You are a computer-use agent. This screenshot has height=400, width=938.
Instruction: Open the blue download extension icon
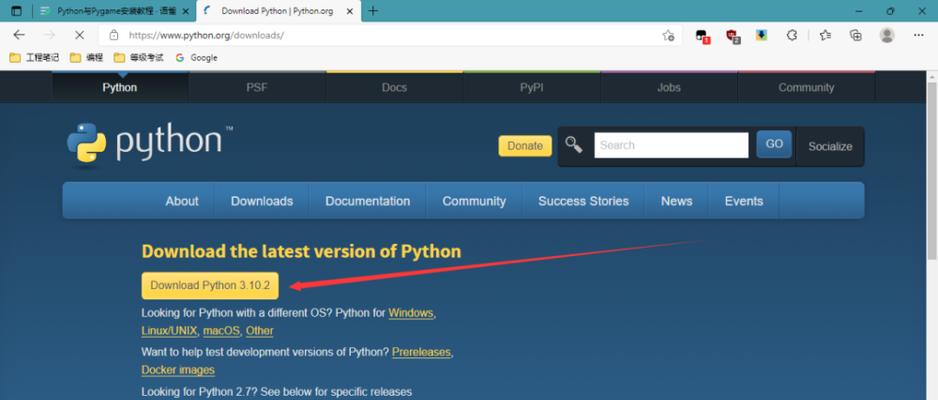(761, 35)
